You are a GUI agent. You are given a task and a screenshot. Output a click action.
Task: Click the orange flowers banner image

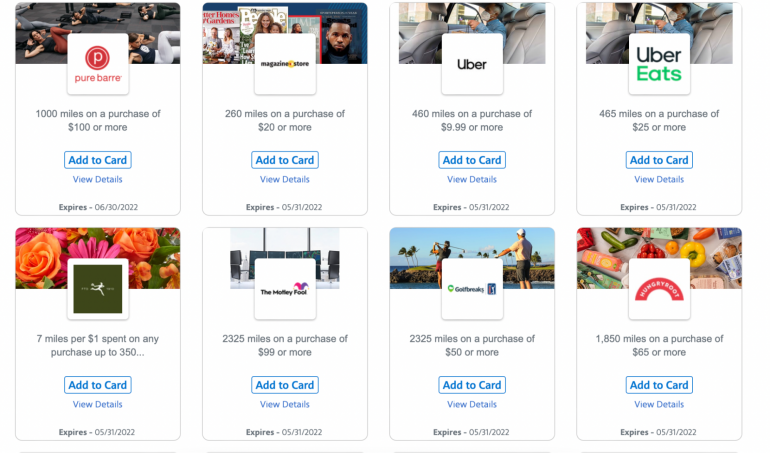pos(40,255)
